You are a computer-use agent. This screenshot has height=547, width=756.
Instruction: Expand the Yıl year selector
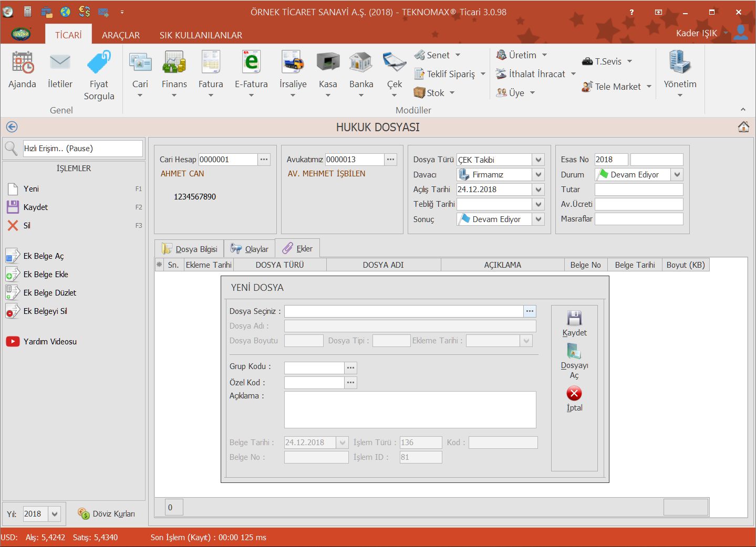click(55, 514)
